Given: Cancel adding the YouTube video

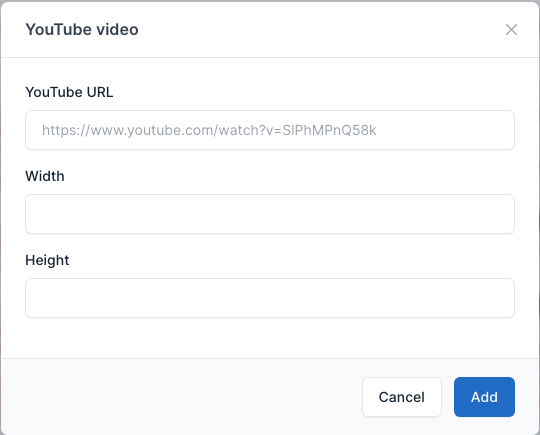Looking at the screenshot, I should [402, 397].
